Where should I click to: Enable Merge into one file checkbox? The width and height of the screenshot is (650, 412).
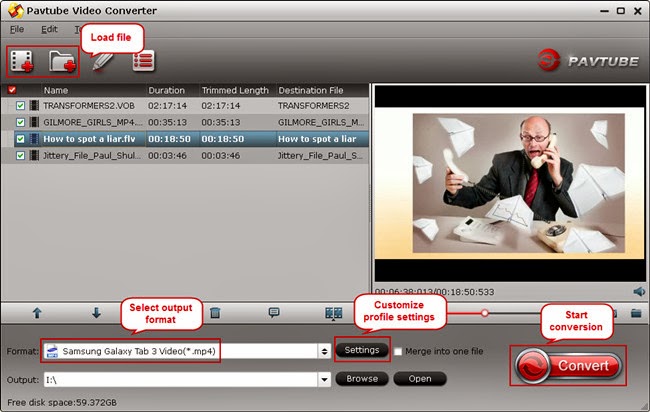coord(398,351)
